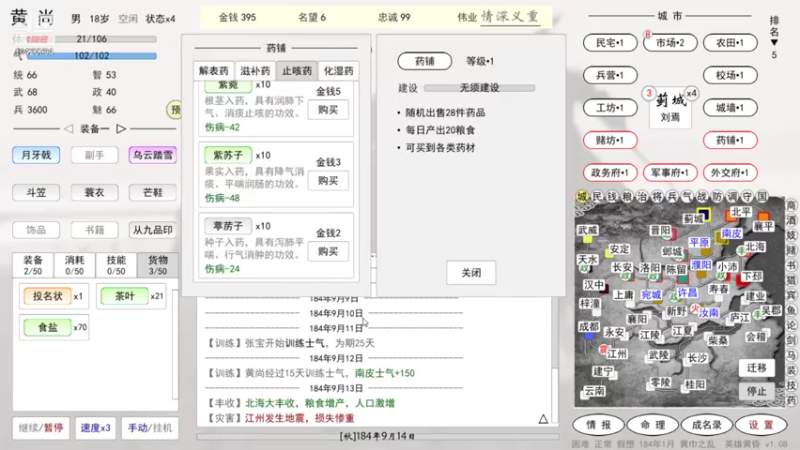Image resolution: width=800 pixels, height=450 pixels.
Task: Open the 市场•2 city building
Action: click(x=670, y=43)
